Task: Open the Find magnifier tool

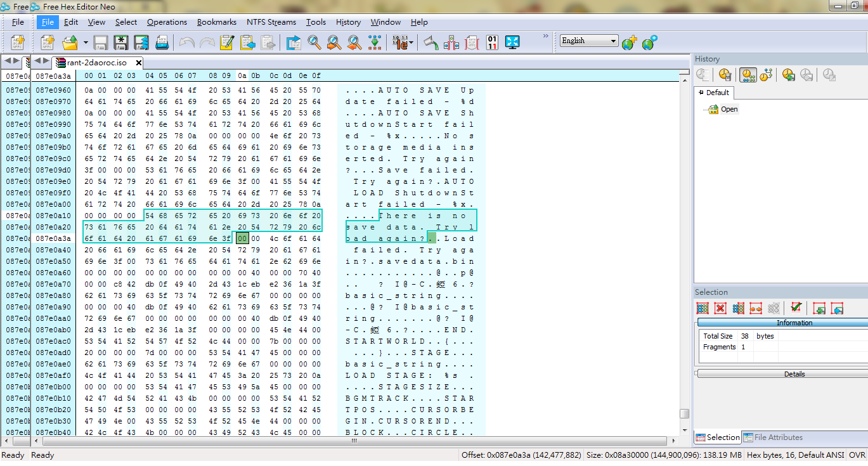Action: (x=314, y=42)
